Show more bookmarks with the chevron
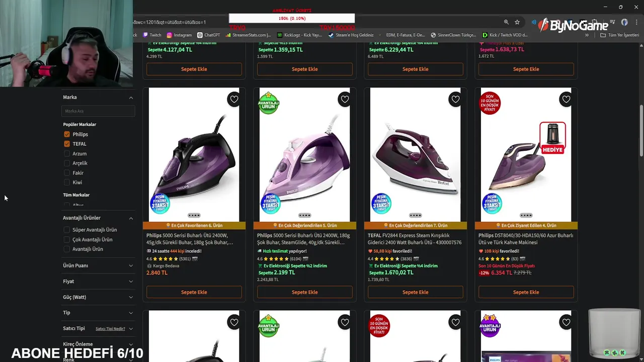 [x=587, y=35]
